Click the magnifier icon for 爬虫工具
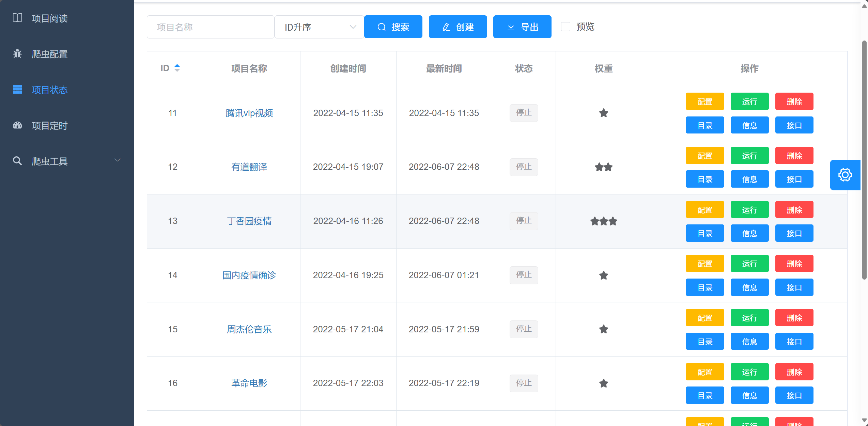Image resolution: width=868 pixels, height=426 pixels. tap(17, 161)
